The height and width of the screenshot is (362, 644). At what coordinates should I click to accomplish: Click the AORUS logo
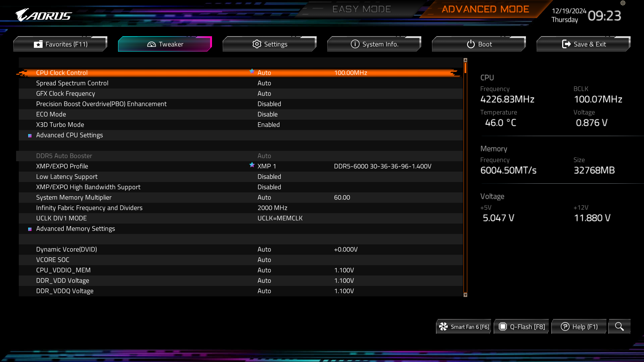tap(44, 15)
